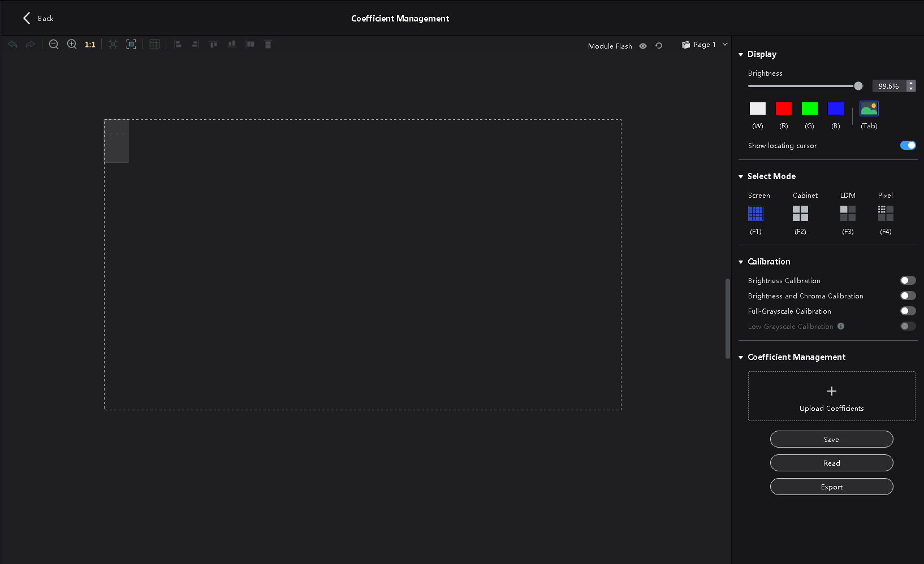
Task: Disable Show locating cursor switch
Action: pos(908,145)
